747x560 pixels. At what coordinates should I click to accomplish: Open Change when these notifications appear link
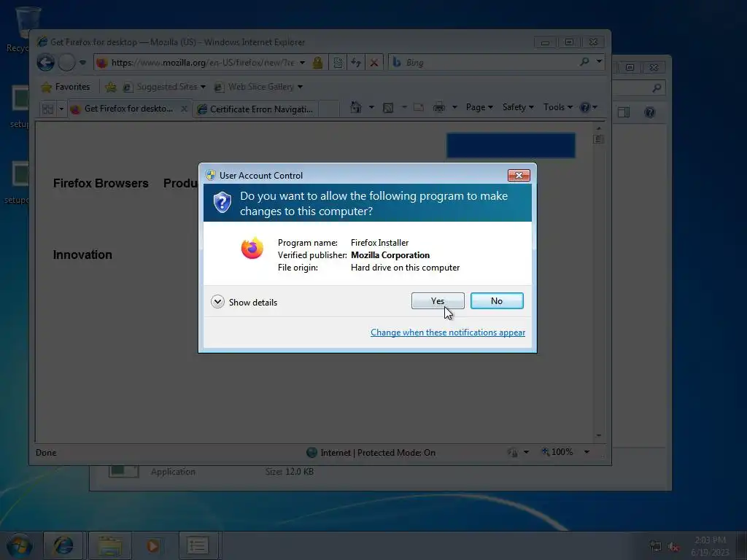(447, 332)
